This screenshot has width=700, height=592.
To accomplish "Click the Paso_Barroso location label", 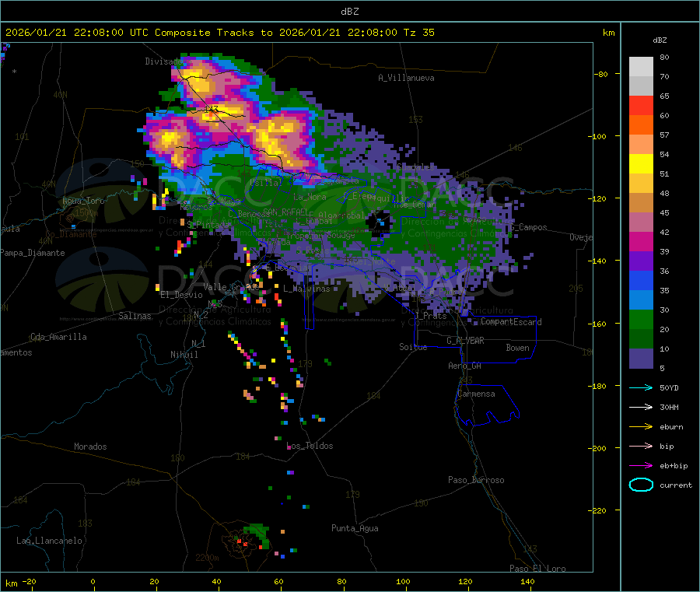I will (x=476, y=480).
